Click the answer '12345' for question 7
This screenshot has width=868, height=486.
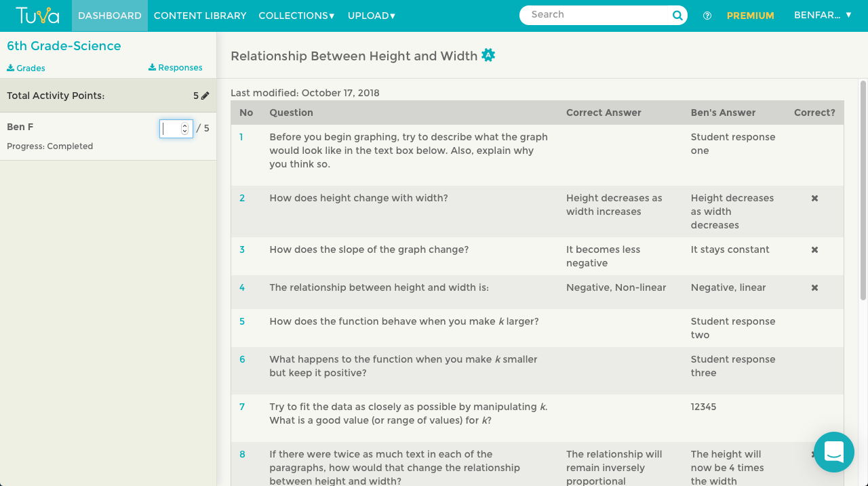pyautogui.click(x=704, y=407)
